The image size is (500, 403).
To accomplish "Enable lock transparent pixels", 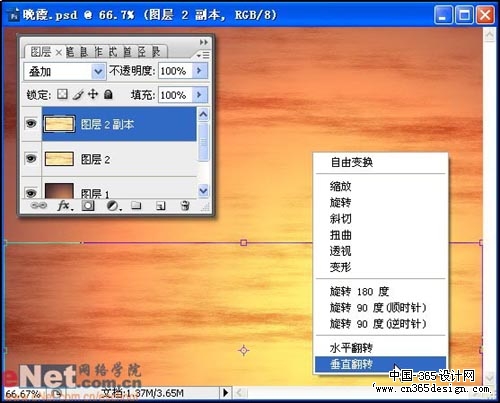I will [x=62, y=95].
